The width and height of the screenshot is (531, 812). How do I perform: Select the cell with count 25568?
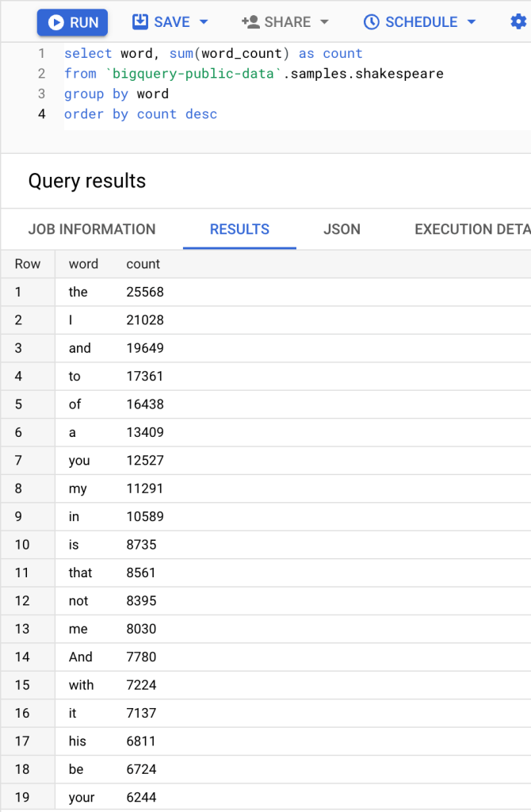(x=145, y=292)
